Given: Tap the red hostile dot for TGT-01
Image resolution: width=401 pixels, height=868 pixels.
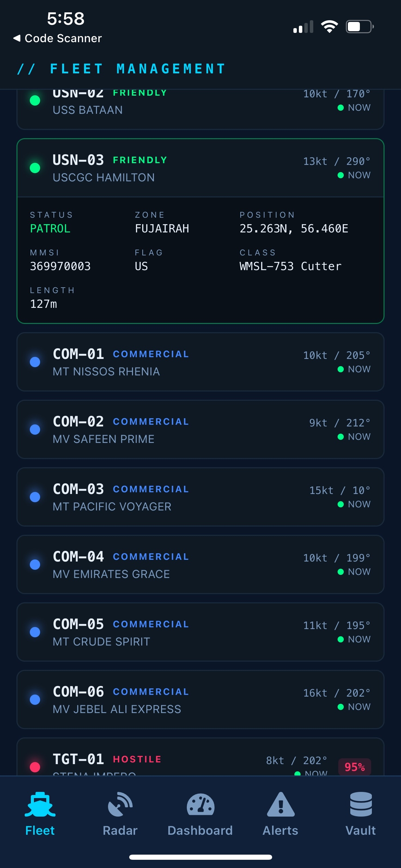Looking at the screenshot, I should point(35,767).
